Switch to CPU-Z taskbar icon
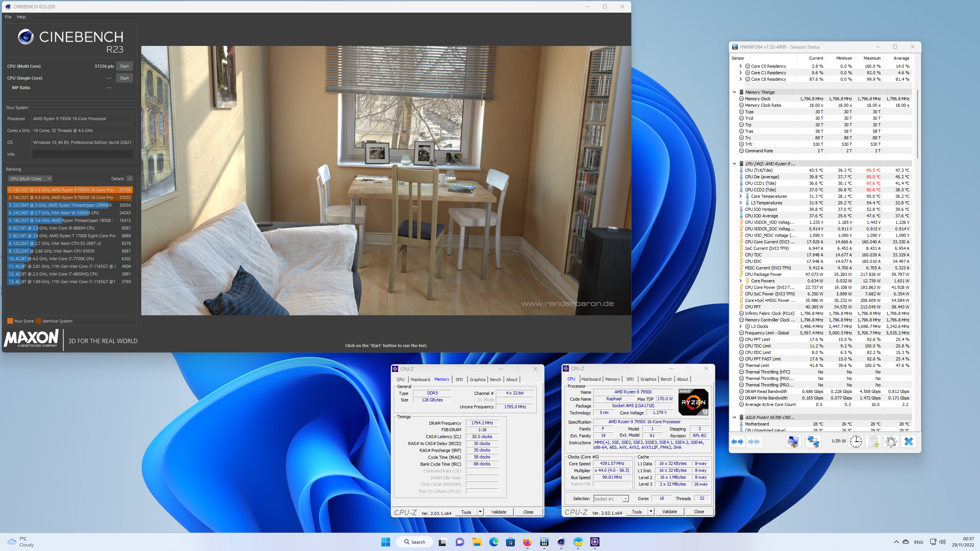 click(595, 542)
